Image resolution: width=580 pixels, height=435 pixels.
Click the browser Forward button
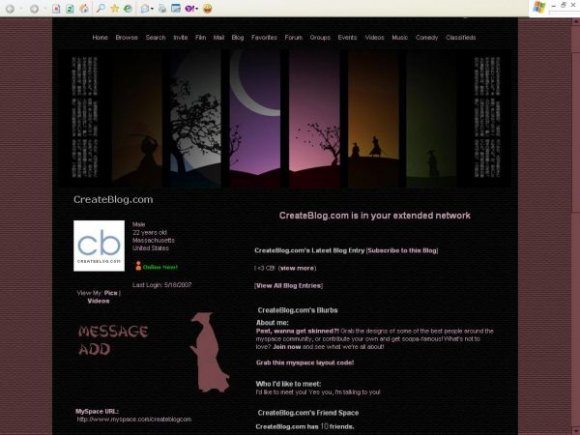click(x=34, y=9)
